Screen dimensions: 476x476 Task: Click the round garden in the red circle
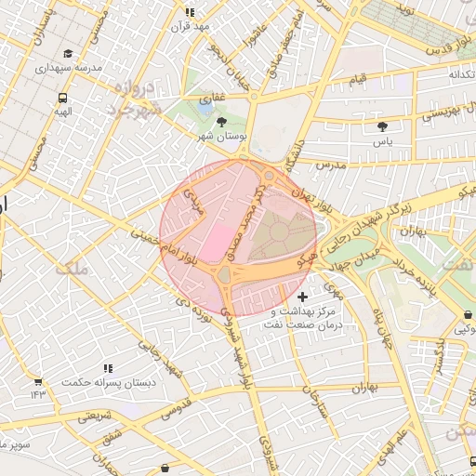[279, 231]
